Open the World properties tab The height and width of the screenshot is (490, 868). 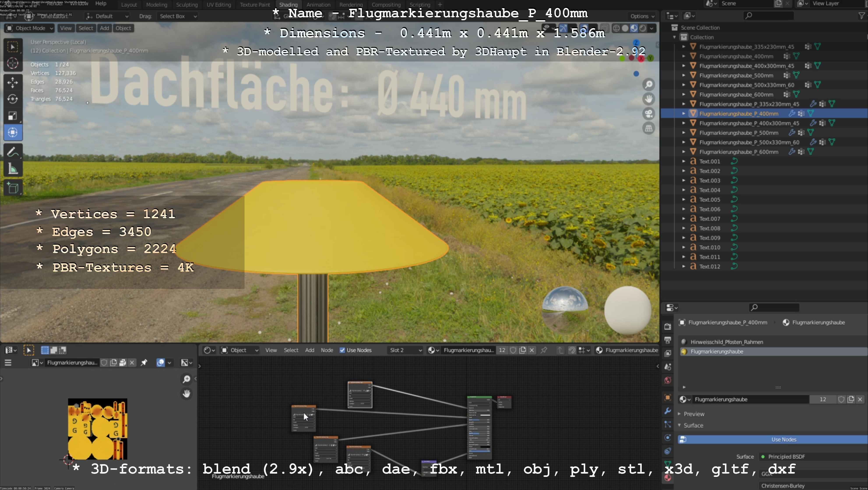(x=667, y=380)
